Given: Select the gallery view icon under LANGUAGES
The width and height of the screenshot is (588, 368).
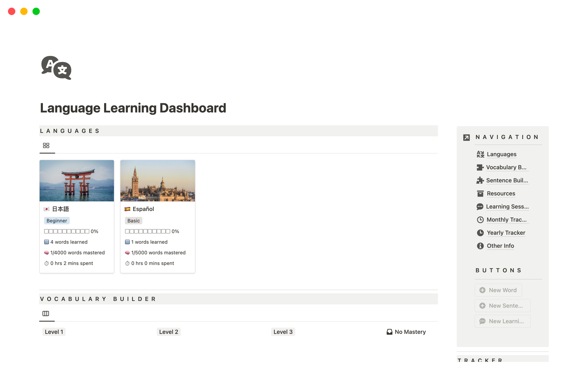Looking at the screenshot, I should [46, 145].
